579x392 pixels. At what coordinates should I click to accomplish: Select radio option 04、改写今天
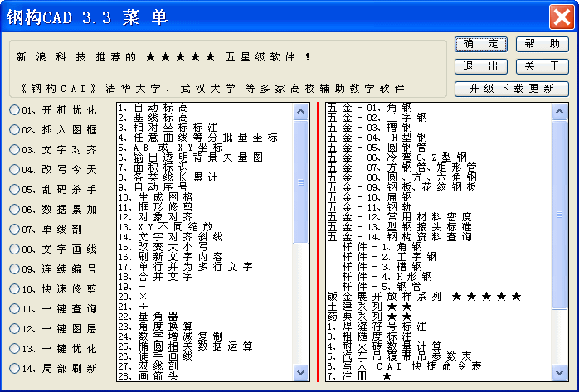(x=53, y=170)
